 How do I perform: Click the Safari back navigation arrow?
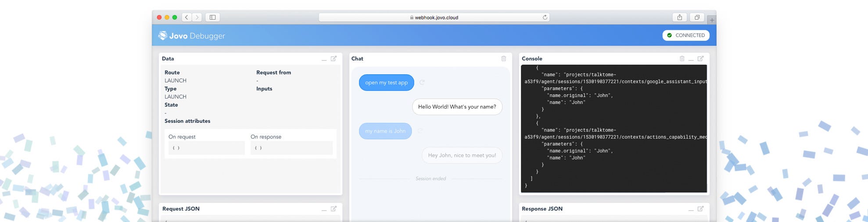click(187, 18)
